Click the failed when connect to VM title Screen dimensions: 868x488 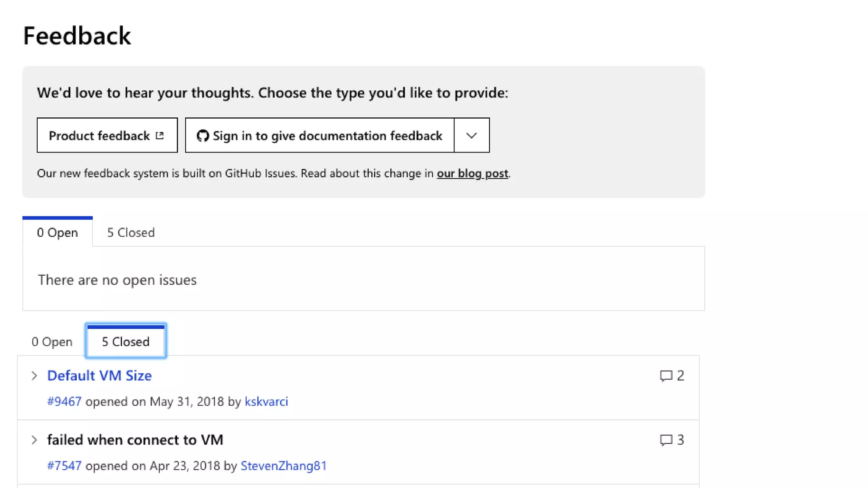pos(135,440)
